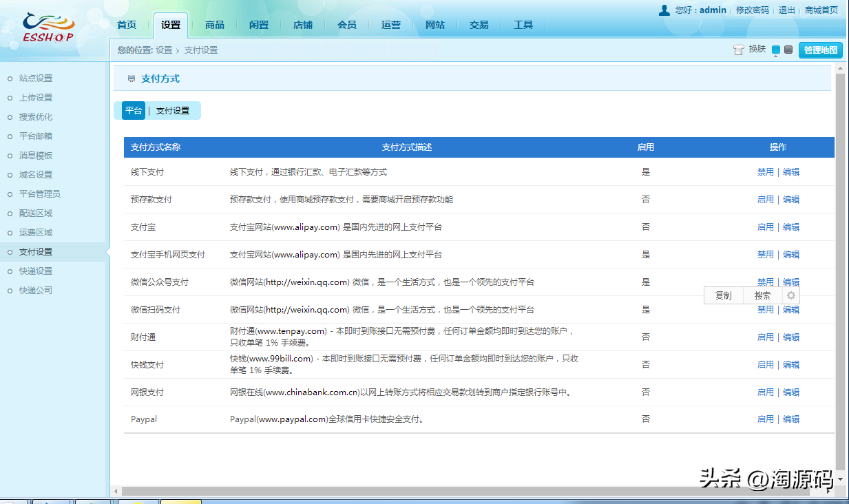Screen dimensions: 849x504
Task: Enable 财付通 payment method
Action: [x=765, y=337]
